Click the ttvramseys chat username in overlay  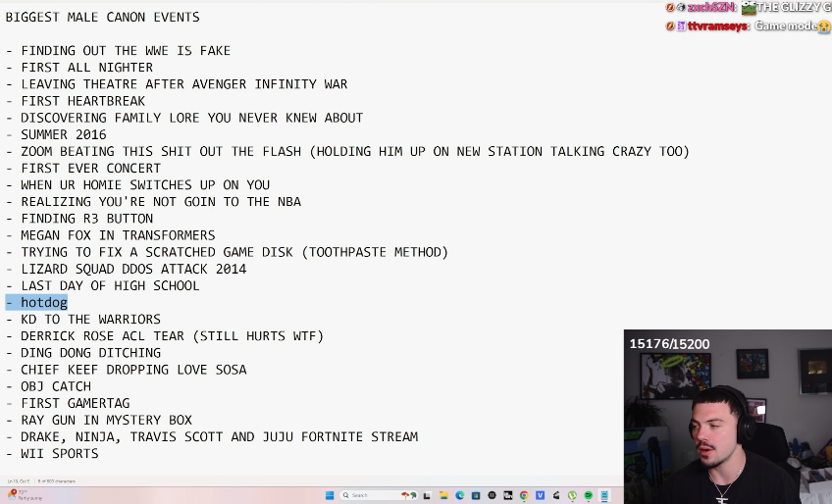pyautogui.click(x=718, y=26)
